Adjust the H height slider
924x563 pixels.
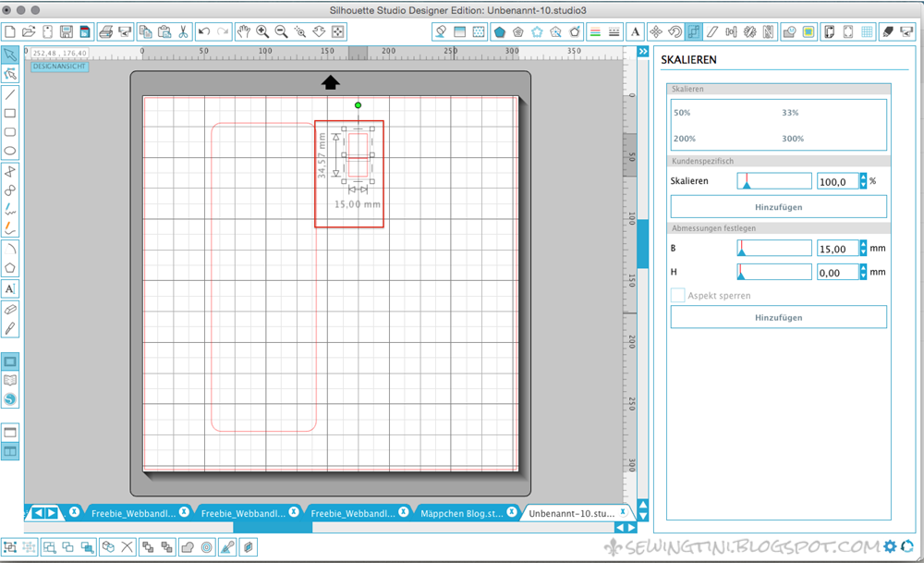pyautogui.click(x=773, y=272)
